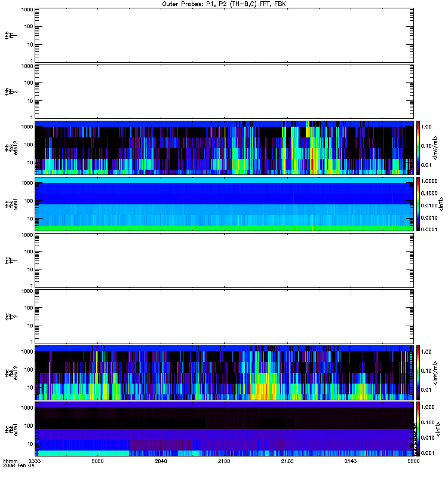Click the 'thc fbk edc12' y-axis label
The image size is (448, 478).
click(11, 373)
